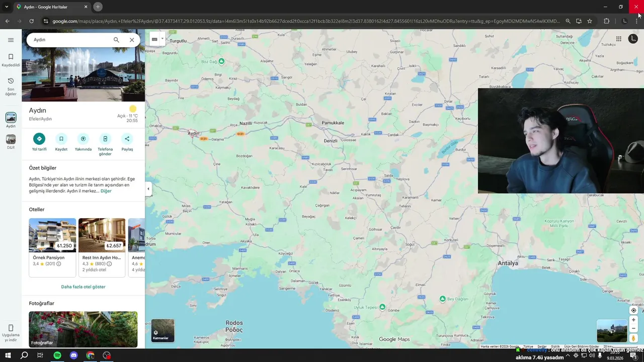Open keyboard input tools dropdown arrow

[x=162, y=39]
